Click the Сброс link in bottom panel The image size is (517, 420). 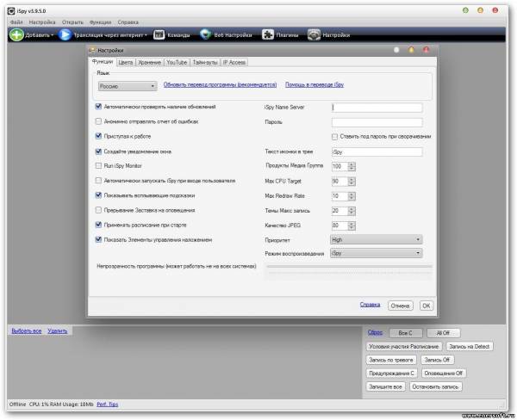[x=375, y=332]
